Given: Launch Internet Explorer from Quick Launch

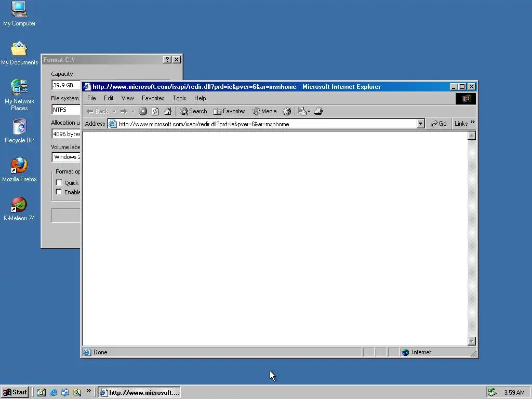Looking at the screenshot, I should pos(54,393).
